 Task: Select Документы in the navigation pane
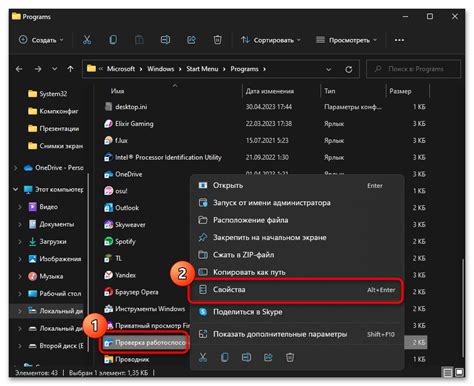[x=51, y=224]
